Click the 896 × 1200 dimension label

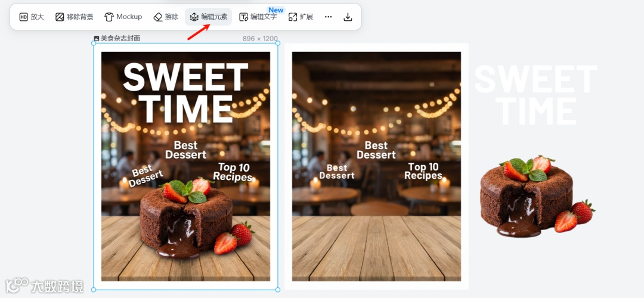click(x=260, y=39)
